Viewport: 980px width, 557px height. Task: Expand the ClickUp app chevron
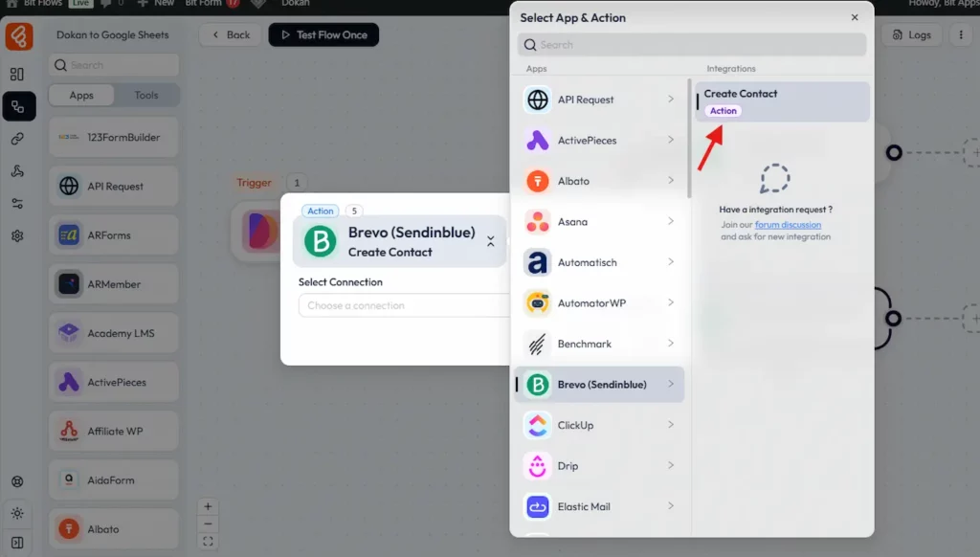point(670,425)
